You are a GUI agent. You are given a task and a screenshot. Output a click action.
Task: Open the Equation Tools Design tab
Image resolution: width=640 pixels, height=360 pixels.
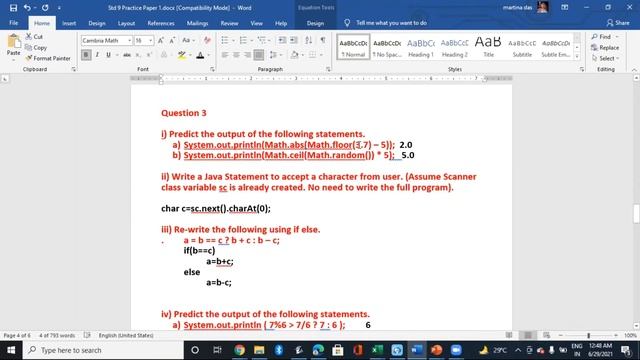[315, 23]
